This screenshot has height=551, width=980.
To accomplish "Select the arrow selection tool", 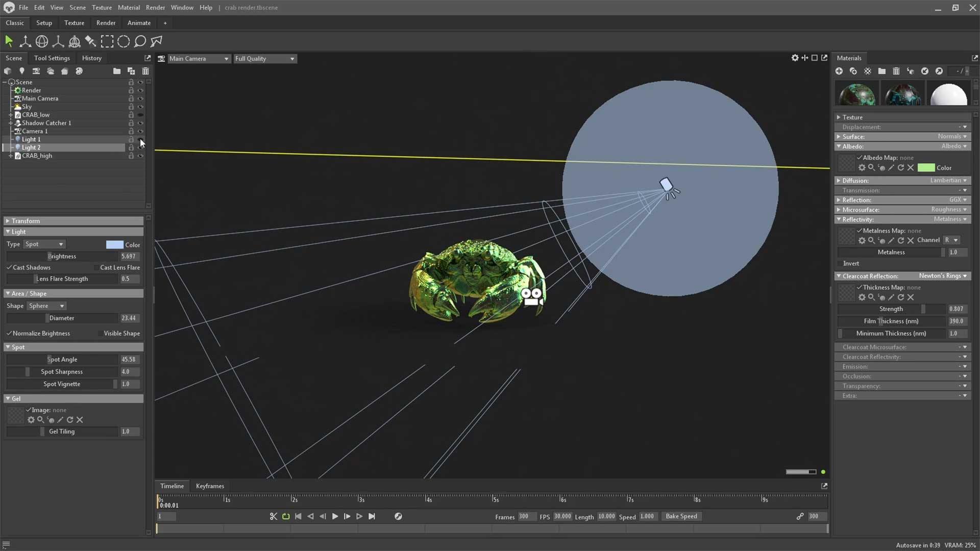I will (x=9, y=41).
